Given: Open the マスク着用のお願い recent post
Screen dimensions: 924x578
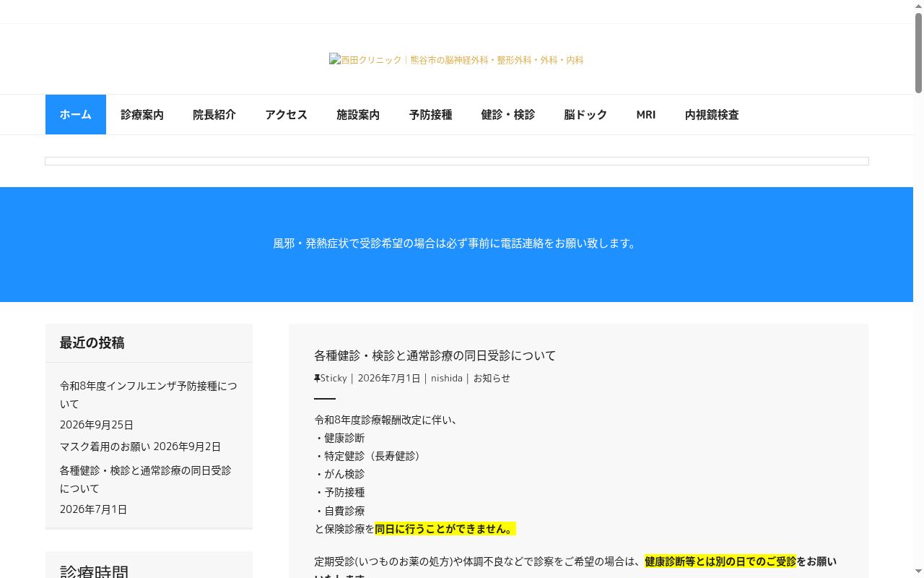Looking at the screenshot, I should [105, 447].
